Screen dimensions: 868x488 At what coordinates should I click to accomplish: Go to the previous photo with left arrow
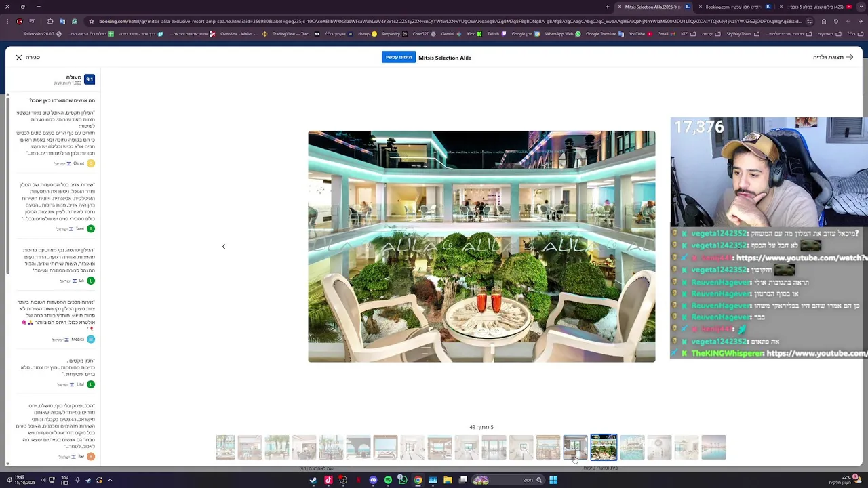[224, 247]
